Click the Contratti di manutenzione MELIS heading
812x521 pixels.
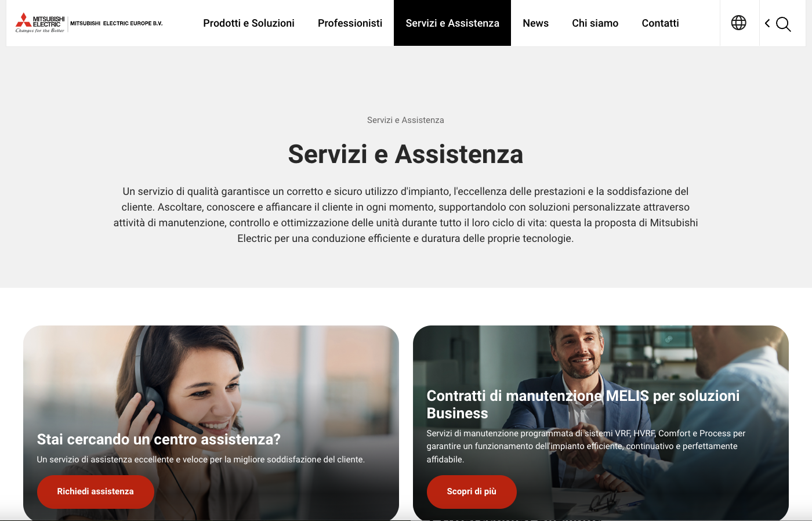tap(583, 404)
